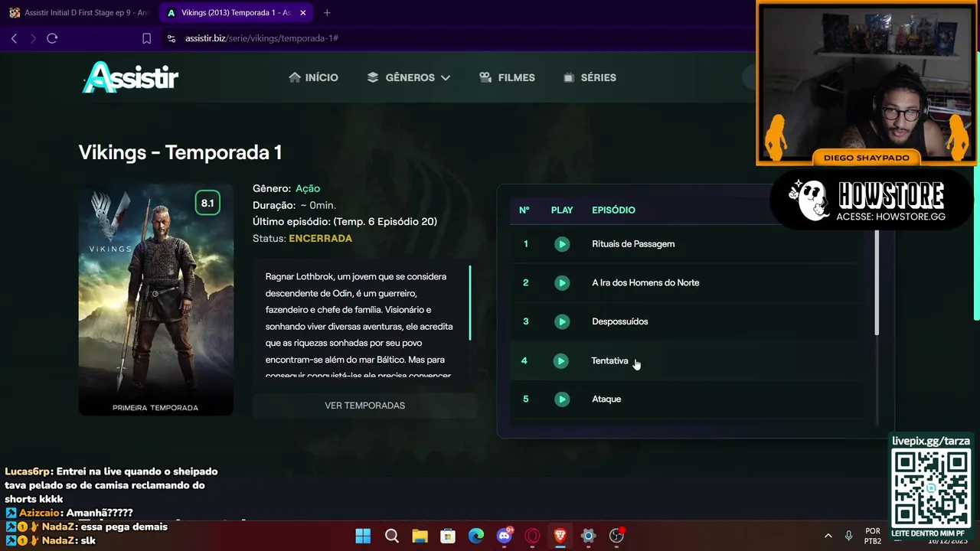Open Opera browser from taskbar
This screenshot has width=980, height=551.
[532, 536]
